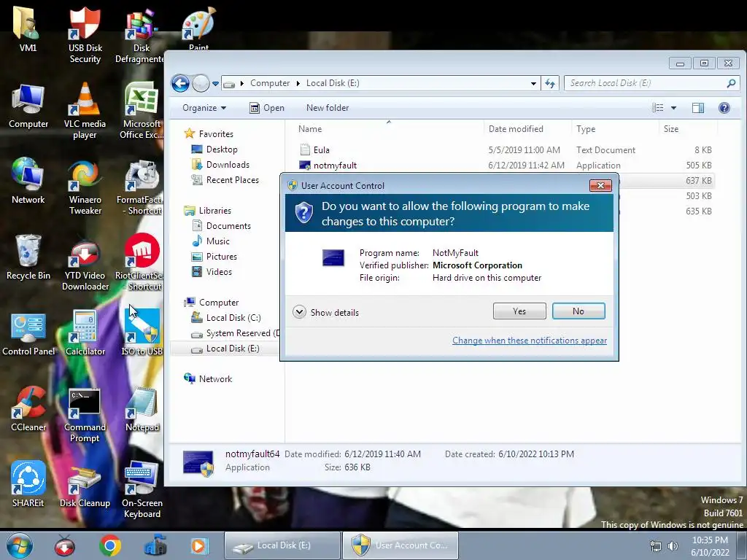Click the Change your view icon button
This screenshot has width=747, height=560.
tap(658, 108)
